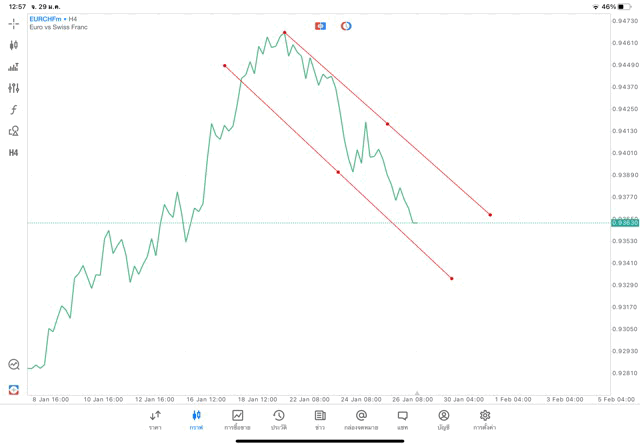
Task: Select the upper channel line's top anchor point
Action: click(x=285, y=33)
